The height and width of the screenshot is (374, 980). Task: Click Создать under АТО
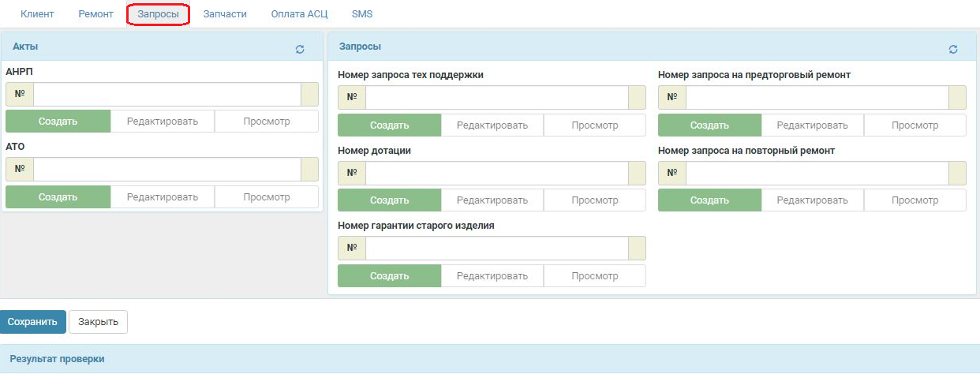tap(58, 197)
